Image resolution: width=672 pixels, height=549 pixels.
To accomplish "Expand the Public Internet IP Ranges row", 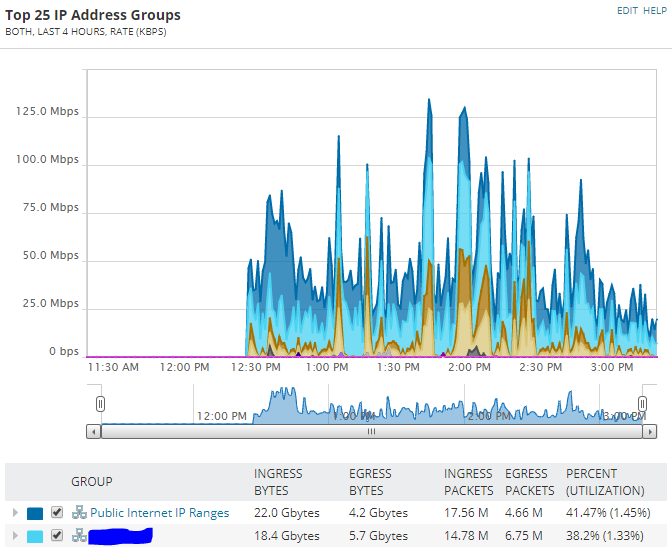I will tap(15, 512).
